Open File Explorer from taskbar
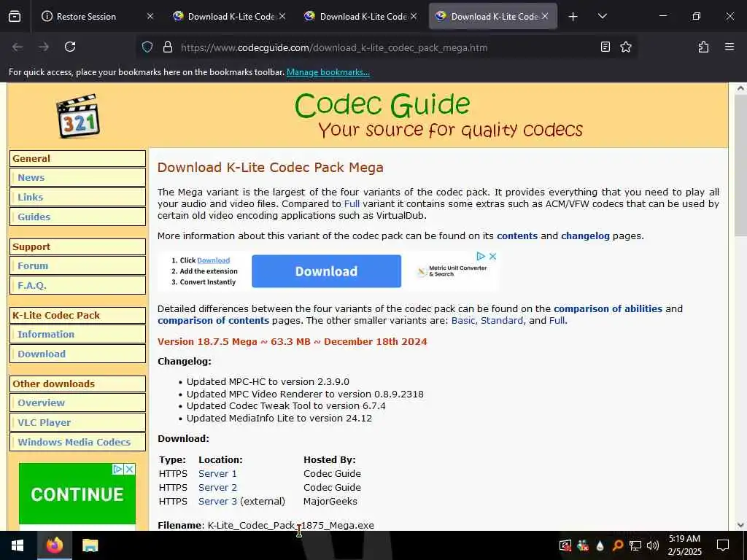 pos(90,545)
